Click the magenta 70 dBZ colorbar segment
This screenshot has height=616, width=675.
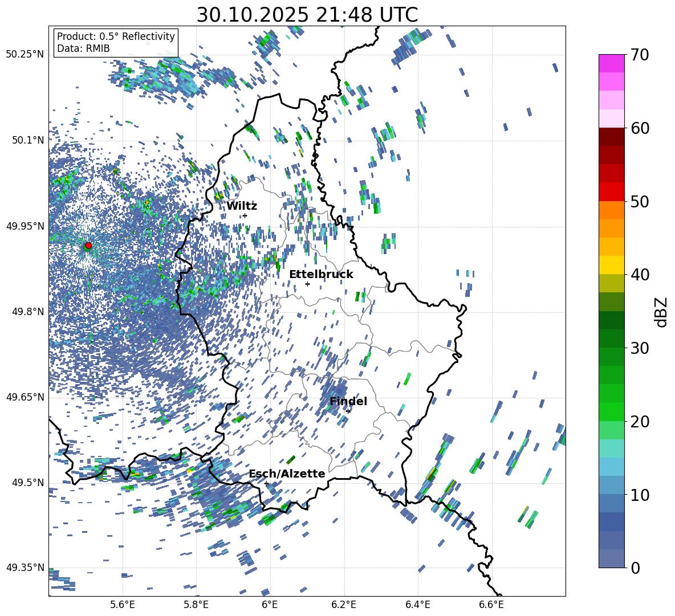click(611, 63)
